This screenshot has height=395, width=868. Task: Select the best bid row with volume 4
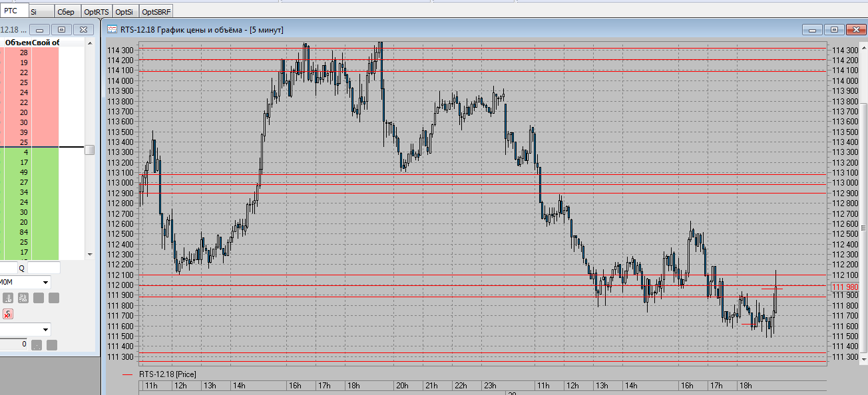coord(30,152)
